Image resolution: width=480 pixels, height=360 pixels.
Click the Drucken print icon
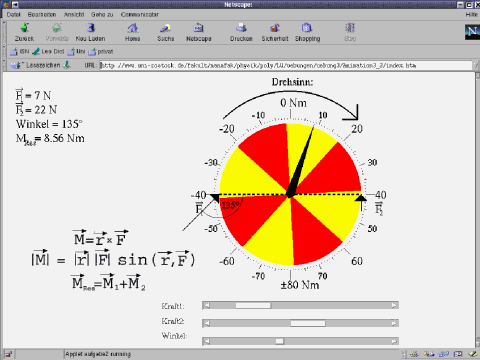pos(241,28)
